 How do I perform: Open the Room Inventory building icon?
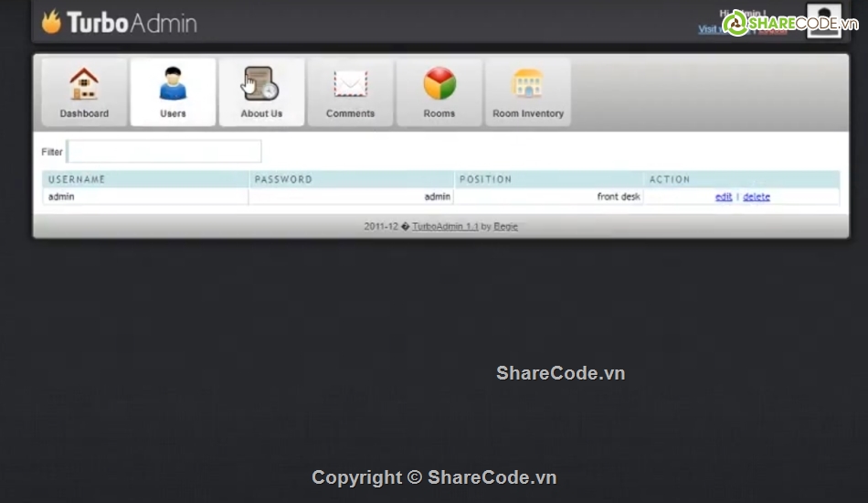(x=528, y=83)
